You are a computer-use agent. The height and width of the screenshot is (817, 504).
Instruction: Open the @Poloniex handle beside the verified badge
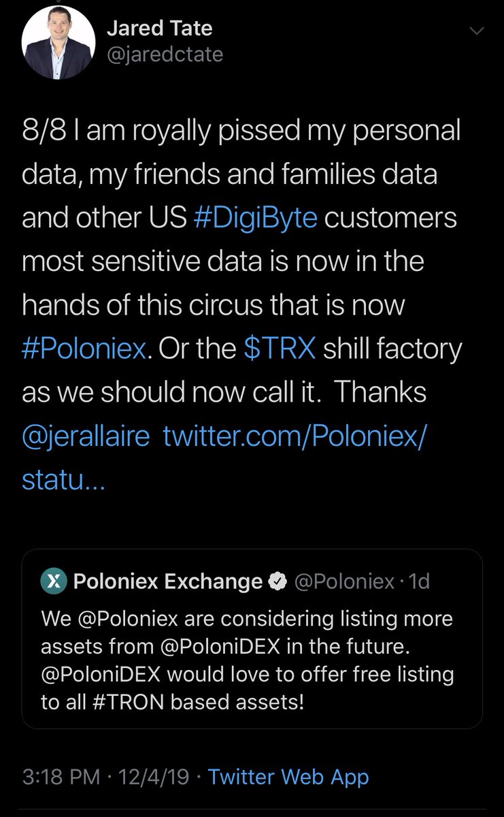[x=343, y=581]
